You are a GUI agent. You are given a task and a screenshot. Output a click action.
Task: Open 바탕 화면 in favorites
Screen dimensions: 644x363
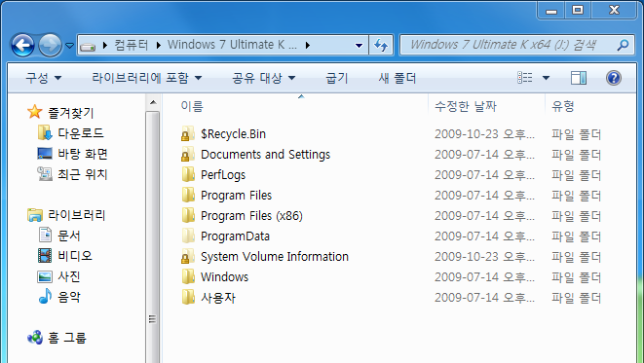(83, 154)
